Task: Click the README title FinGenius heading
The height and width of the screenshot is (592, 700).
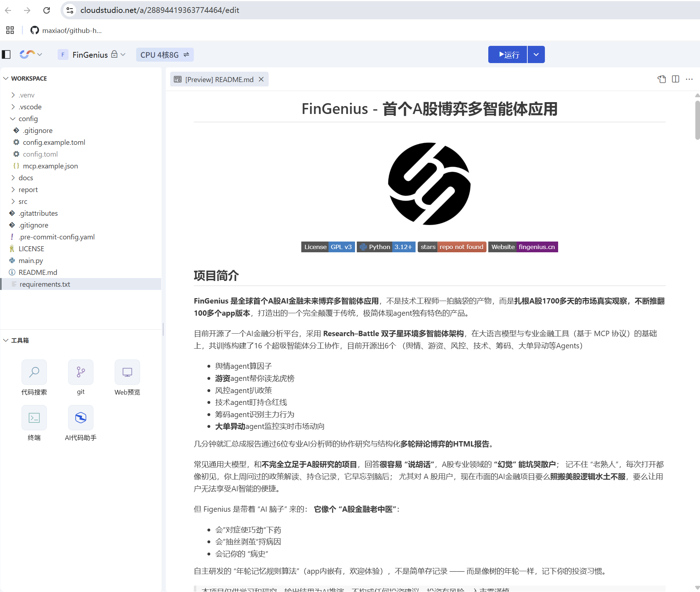Action: (430, 109)
